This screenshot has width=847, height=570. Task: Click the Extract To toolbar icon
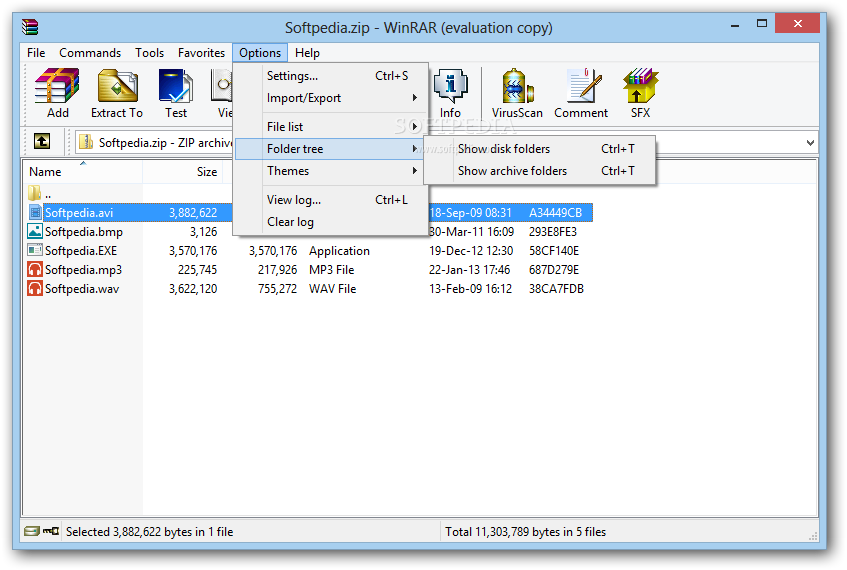(117, 85)
